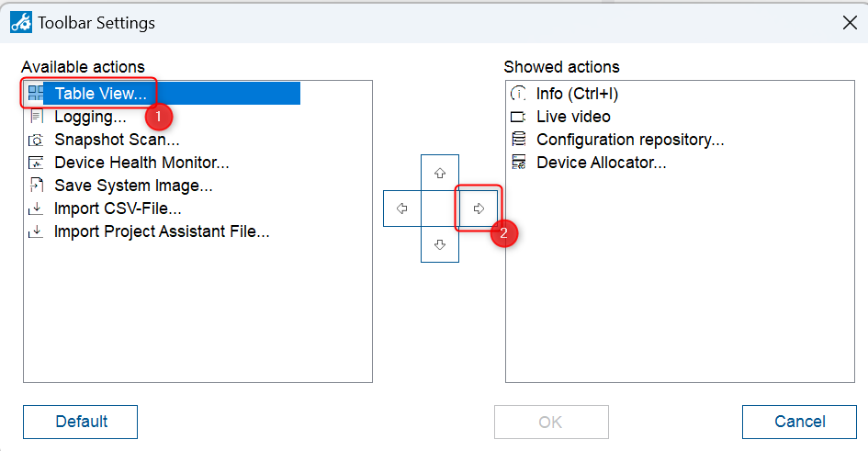868x451 pixels.
Task: Close the Toolbar Settings window
Action: pyautogui.click(x=850, y=23)
